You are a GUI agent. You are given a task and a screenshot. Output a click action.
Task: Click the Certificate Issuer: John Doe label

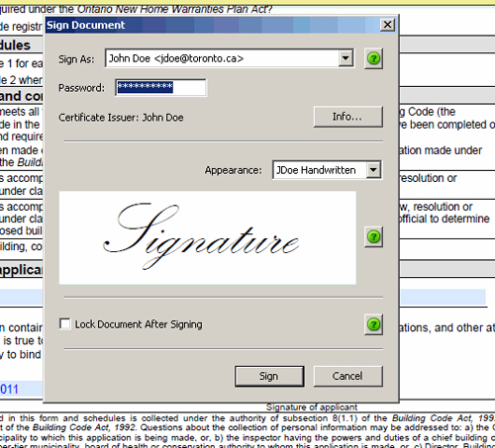point(121,118)
